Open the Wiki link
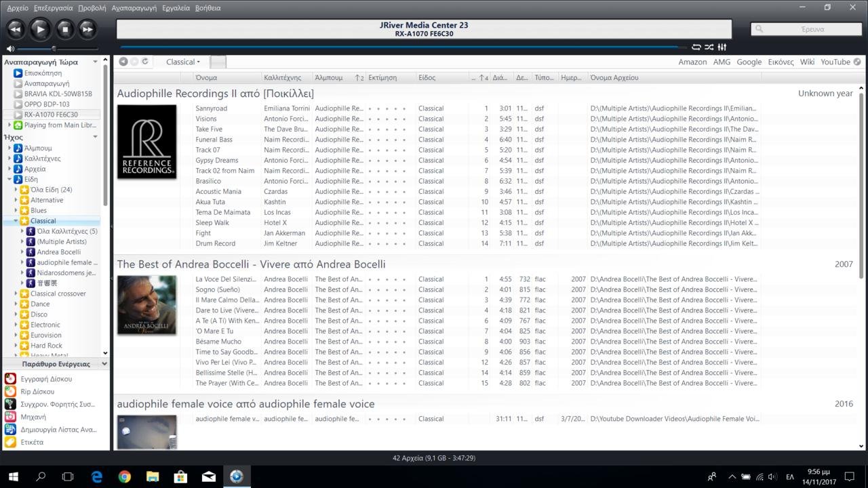 click(x=807, y=62)
